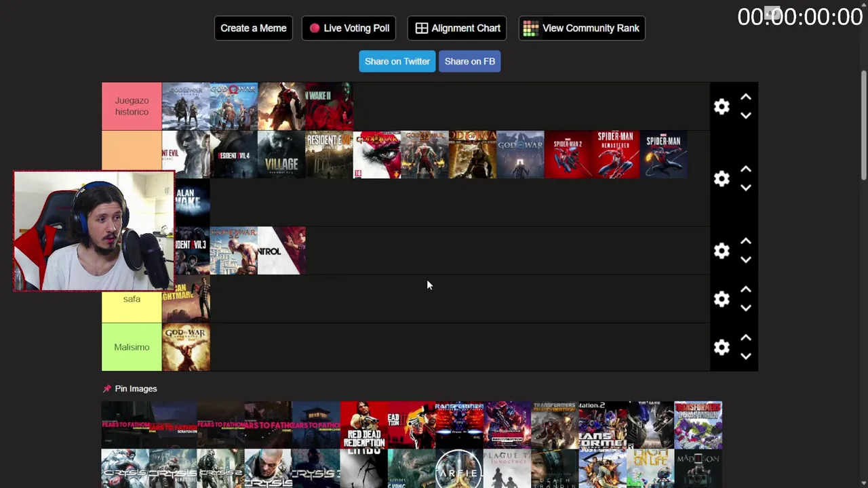Screen dimensions: 868x488
Task: Move the safa row up
Action: pyautogui.click(x=746, y=289)
